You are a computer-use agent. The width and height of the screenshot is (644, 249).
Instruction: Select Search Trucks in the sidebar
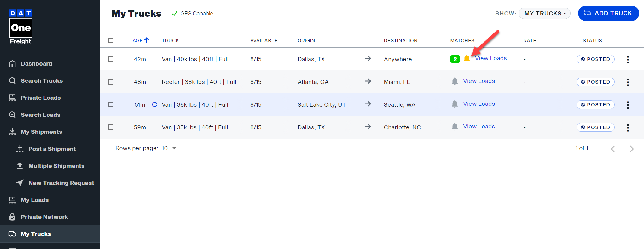pos(41,80)
